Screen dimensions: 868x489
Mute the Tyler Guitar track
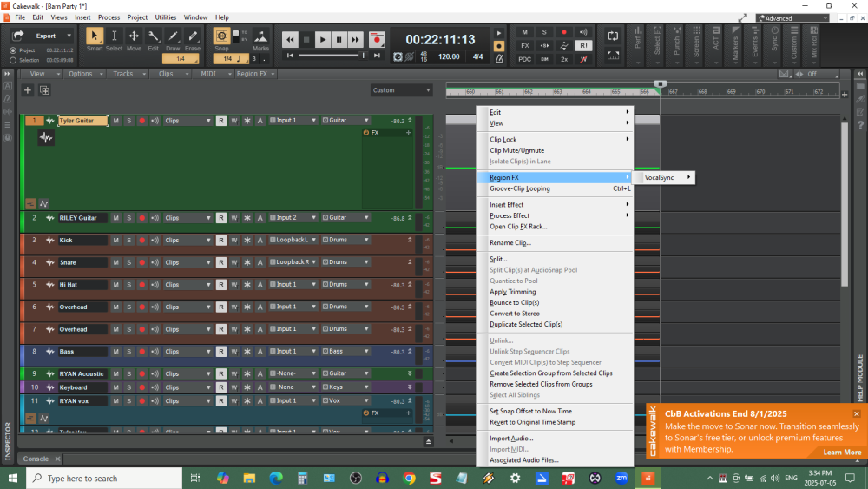(115, 121)
